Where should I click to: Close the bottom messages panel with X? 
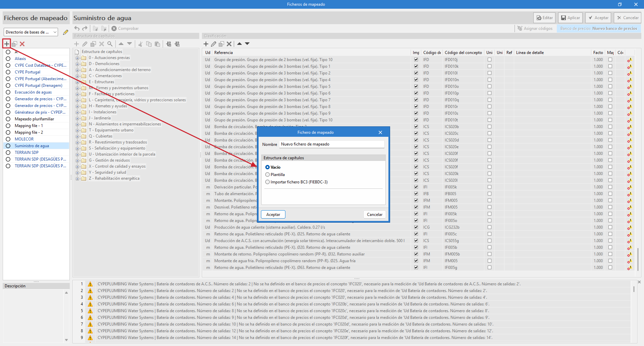point(639,282)
